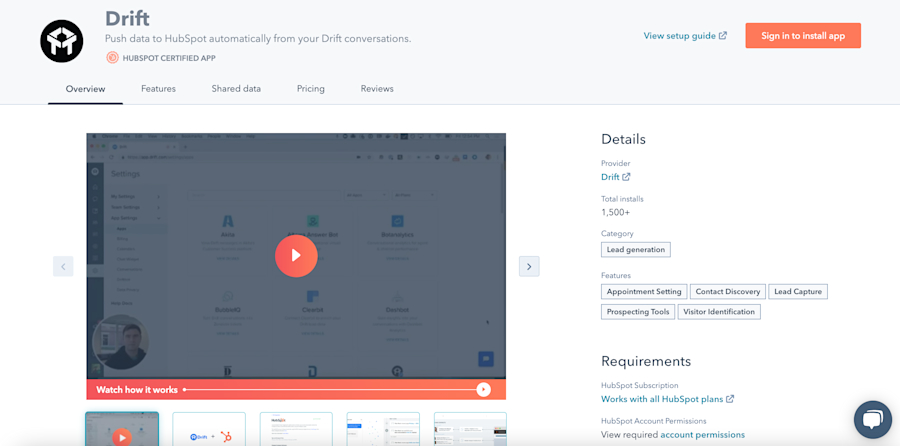
Task: Click the Appointment Setting feature tag
Action: (x=644, y=292)
